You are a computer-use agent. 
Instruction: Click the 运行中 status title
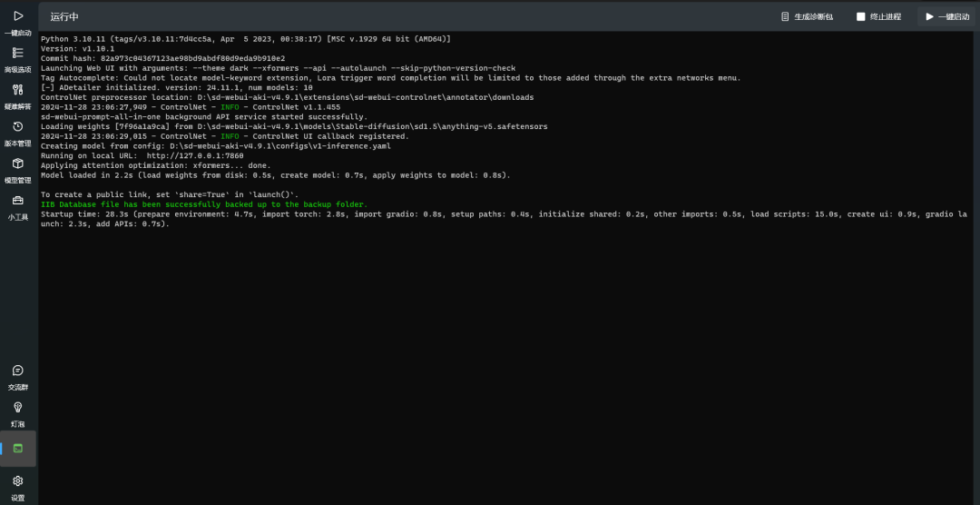pos(64,17)
